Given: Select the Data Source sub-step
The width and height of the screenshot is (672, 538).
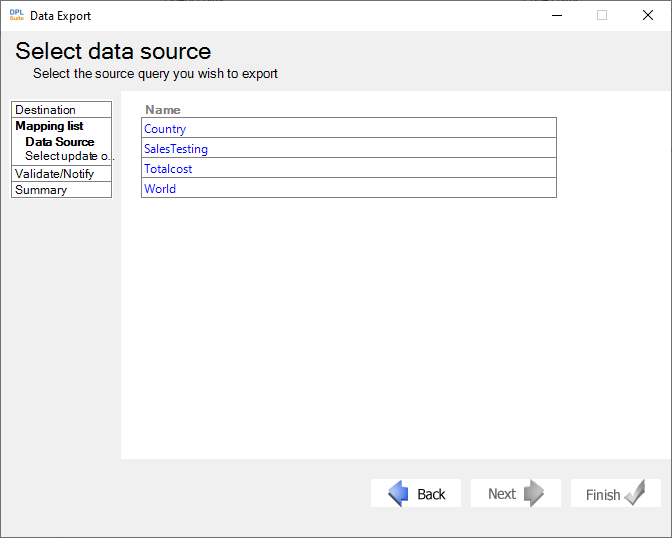Looking at the screenshot, I should (x=60, y=142).
